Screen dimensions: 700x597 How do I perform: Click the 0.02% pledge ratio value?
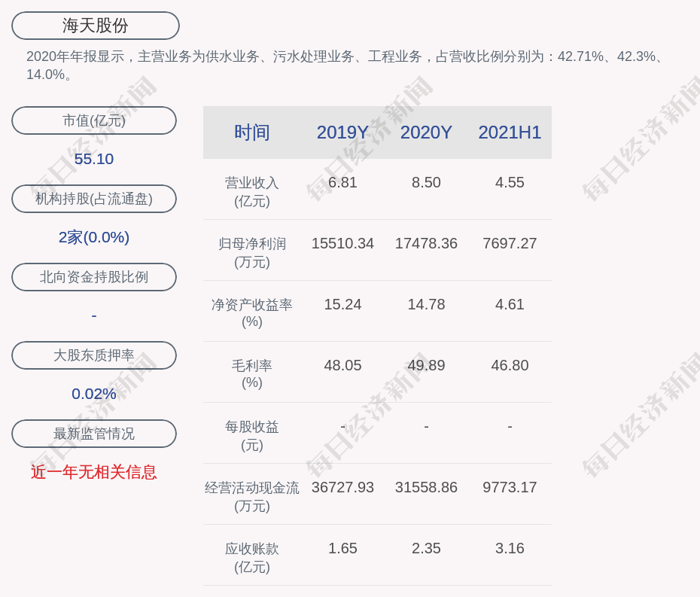(94, 394)
